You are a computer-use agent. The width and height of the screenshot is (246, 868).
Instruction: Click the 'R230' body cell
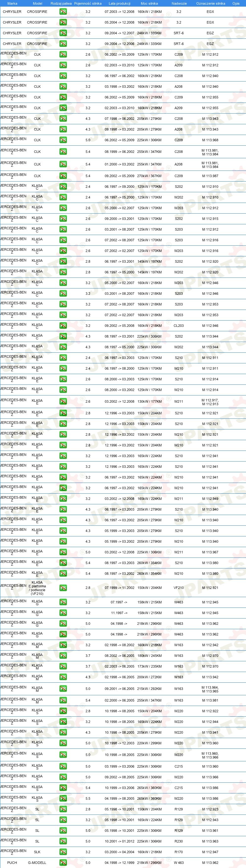click(179, 841)
